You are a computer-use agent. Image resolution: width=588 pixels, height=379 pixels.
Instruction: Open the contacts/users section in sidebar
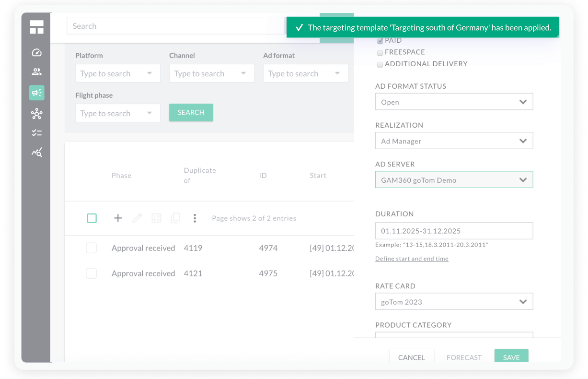coord(36,72)
